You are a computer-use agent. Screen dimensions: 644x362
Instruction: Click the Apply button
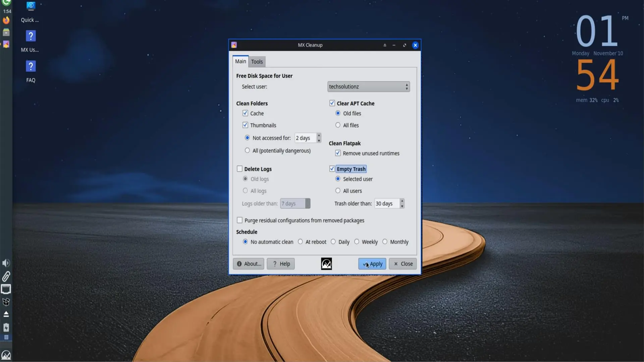coord(372,264)
